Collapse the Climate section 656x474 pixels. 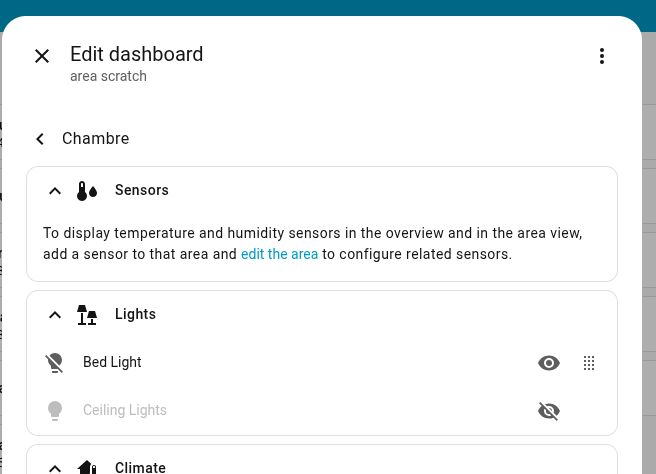tap(55, 467)
